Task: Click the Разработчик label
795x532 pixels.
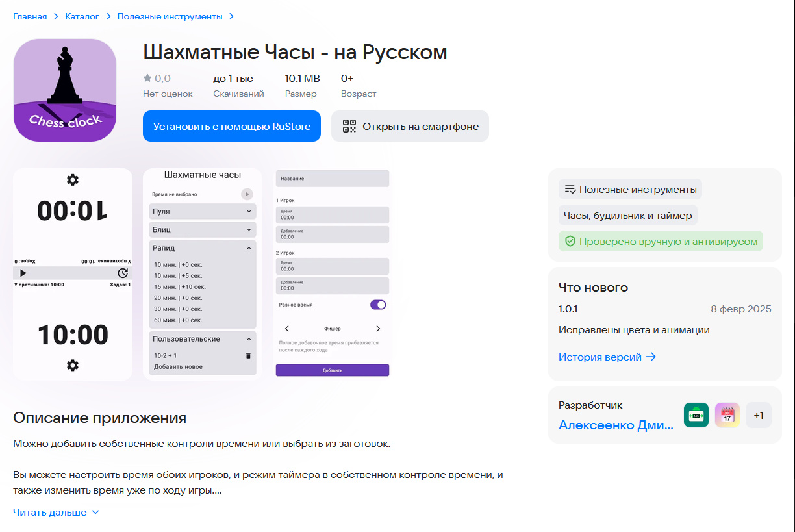Action: point(590,405)
